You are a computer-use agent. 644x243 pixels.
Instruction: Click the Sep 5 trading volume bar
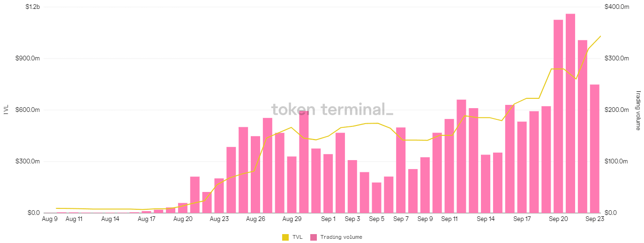tap(376, 198)
